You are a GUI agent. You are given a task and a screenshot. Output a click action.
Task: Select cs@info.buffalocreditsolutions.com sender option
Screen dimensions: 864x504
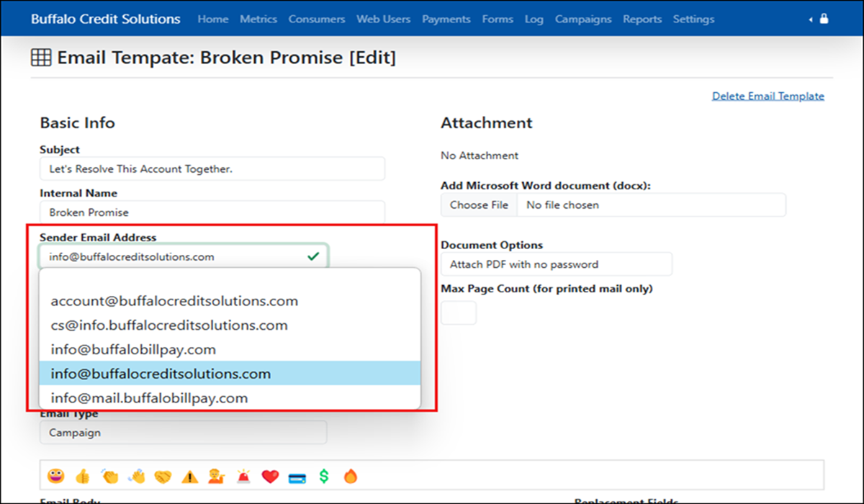click(x=230, y=325)
